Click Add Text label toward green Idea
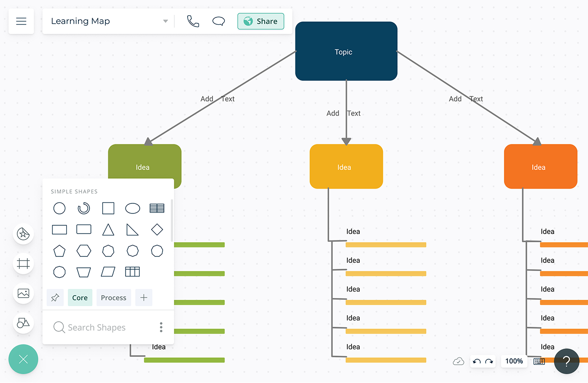The width and height of the screenshot is (588, 383). point(217,99)
